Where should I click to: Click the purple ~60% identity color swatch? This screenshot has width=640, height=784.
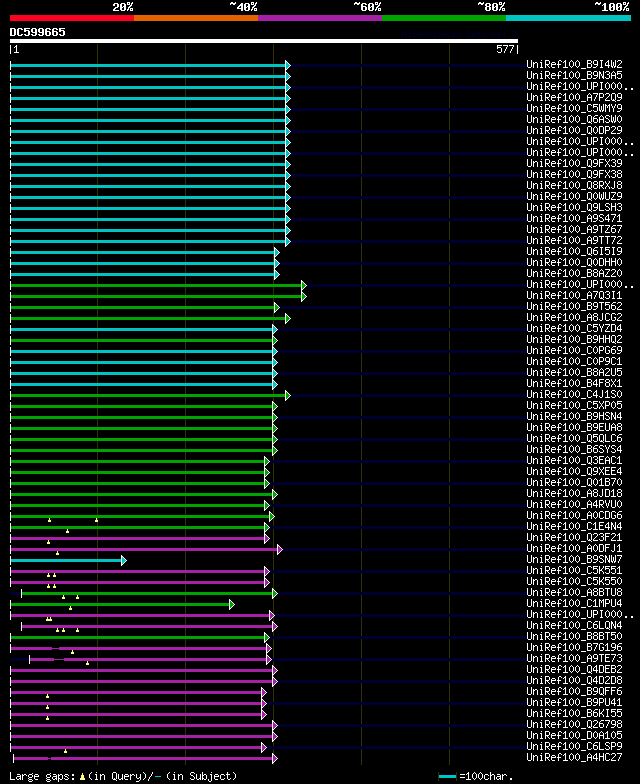point(320,18)
